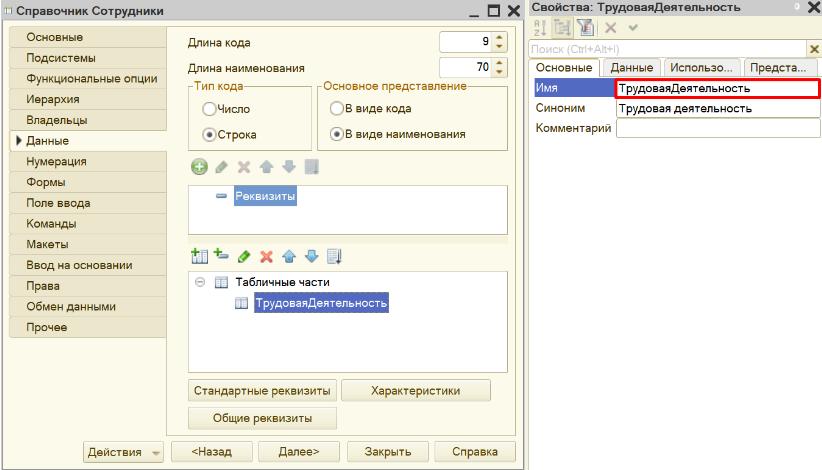Click the Закрыть button

click(x=388, y=452)
